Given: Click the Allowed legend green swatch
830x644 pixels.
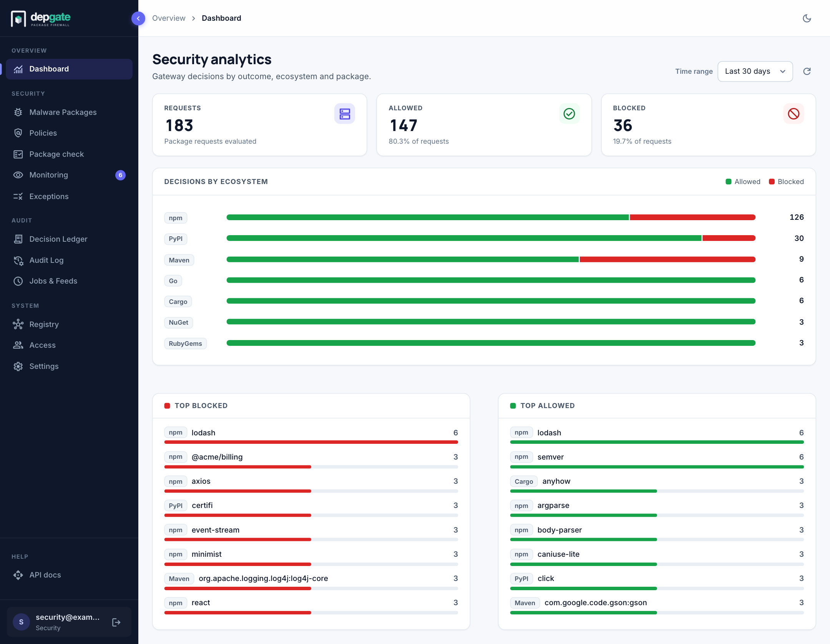Looking at the screenshot, I should point(728,182).
